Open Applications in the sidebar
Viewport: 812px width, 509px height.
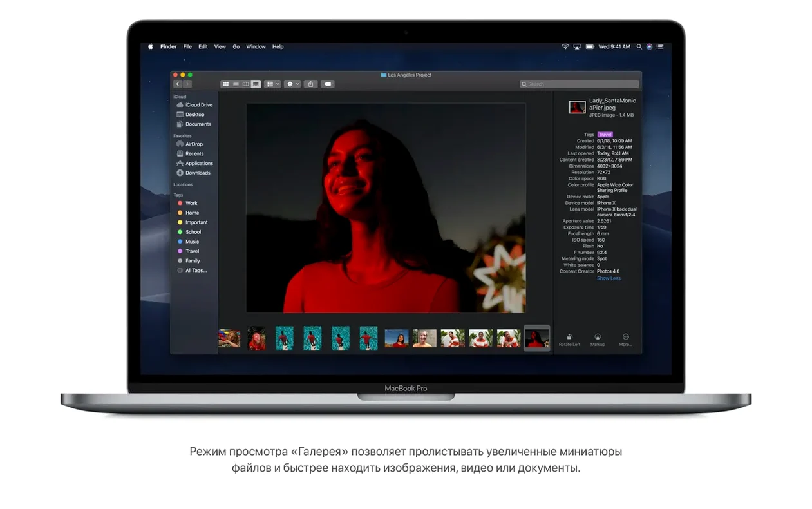195,163
